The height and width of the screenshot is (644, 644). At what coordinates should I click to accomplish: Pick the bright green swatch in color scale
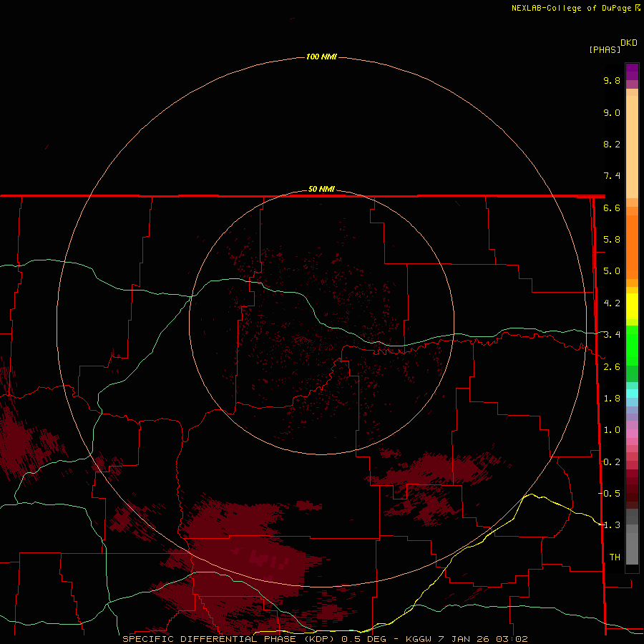632,346
